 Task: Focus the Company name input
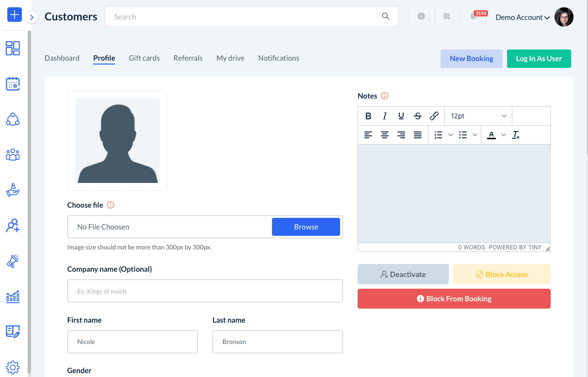[205, 291]
